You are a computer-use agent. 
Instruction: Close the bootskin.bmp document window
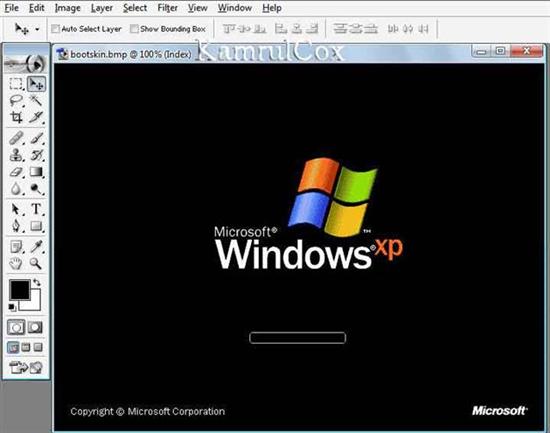[x=526, y=52]
